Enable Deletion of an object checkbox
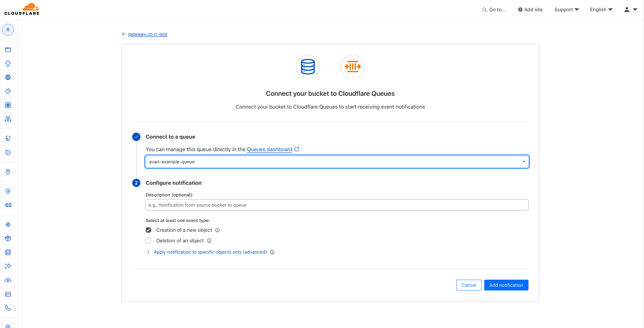Image resolution: width=644 pixels, height=328 pixels. pos(148,241)
